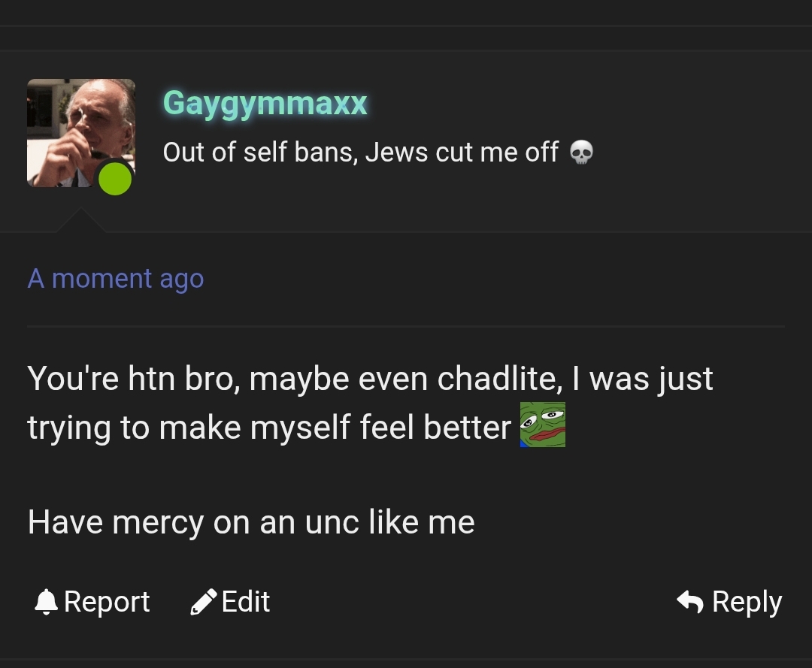Click the bell icon beside Report
812x668 pixels.
click(x=46, y=602)
